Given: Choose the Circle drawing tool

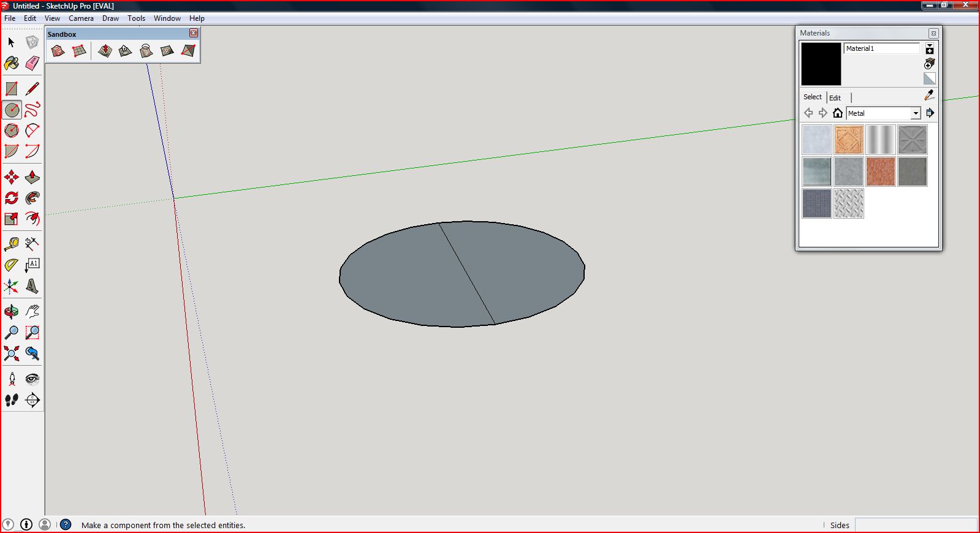Looking at the screenshot, I should [x=11, y=110].
